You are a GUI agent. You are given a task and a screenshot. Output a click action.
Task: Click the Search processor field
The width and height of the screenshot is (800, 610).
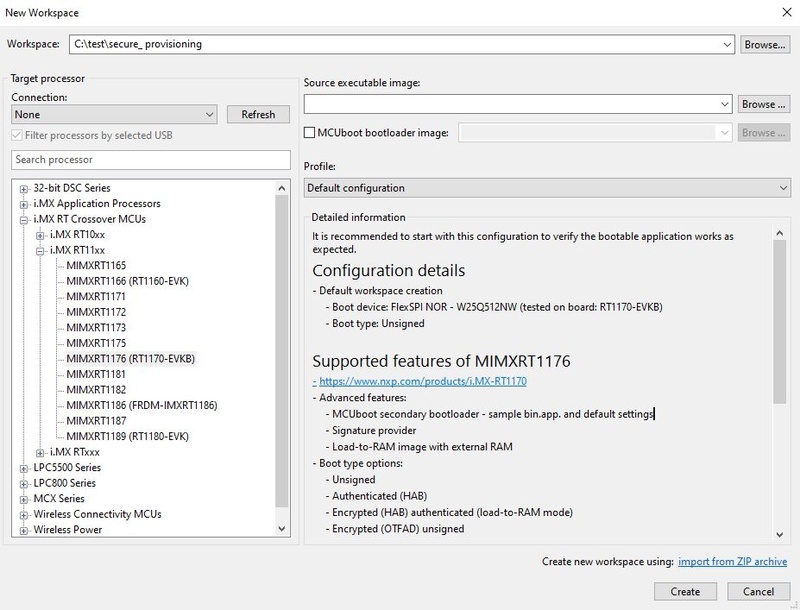pyautogui.click(x=150, y=160)
